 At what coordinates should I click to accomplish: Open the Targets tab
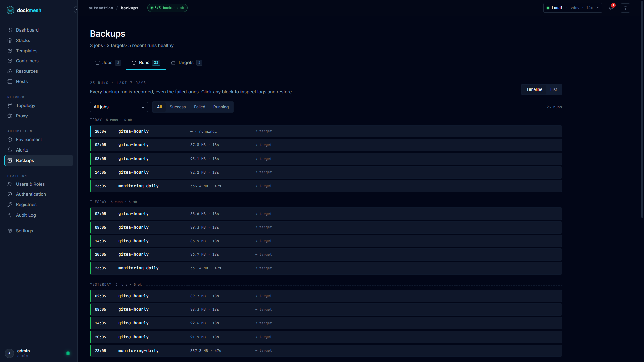pos(186,63)
